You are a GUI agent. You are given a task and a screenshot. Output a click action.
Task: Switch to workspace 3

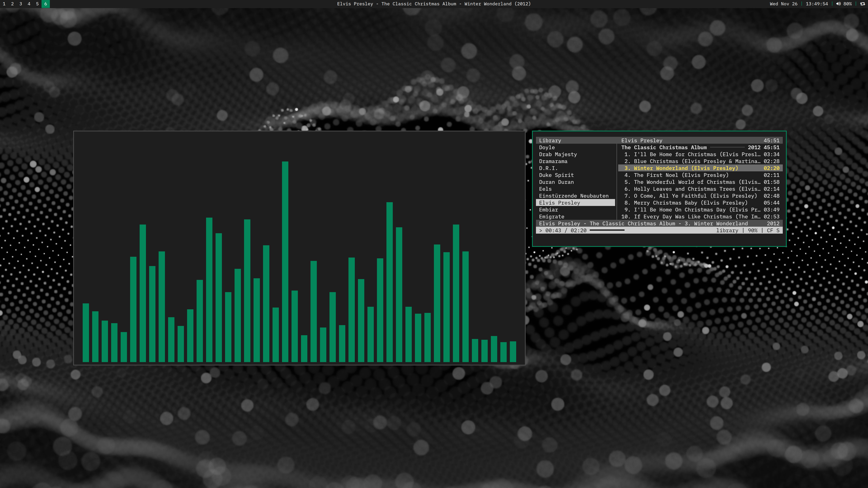click(21, 4)
